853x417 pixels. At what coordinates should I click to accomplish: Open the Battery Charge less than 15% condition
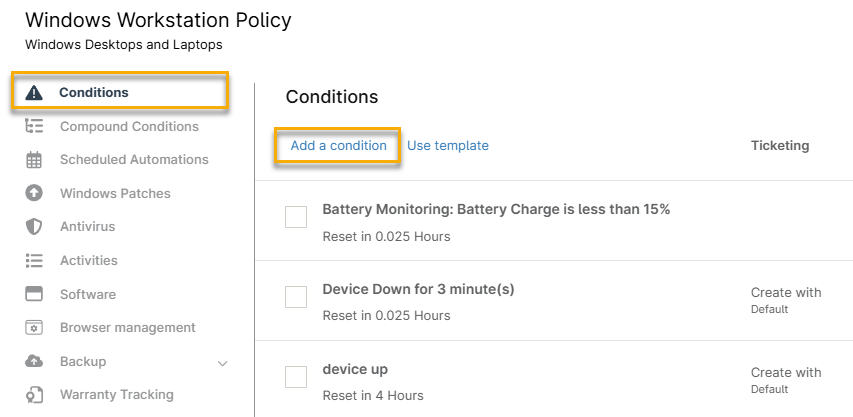[496, 210]
